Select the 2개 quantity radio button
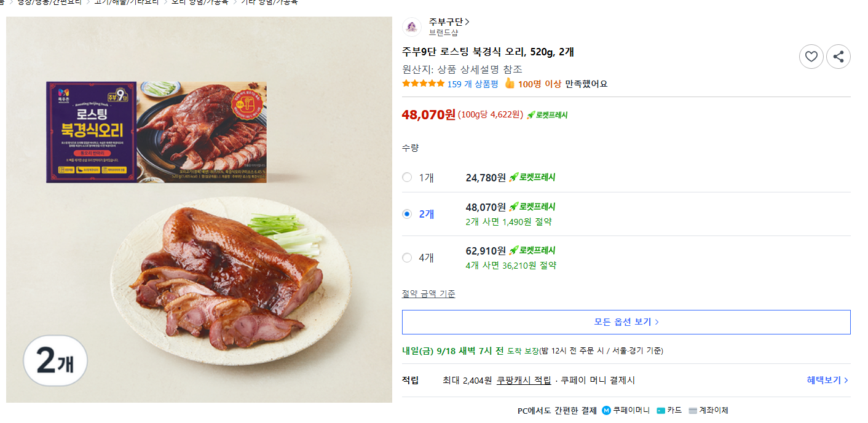Viewport: 868px width, 423px height. [x=407, y=214]
